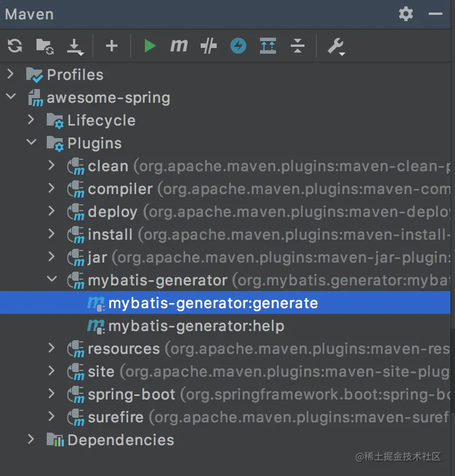Click the mybatis-generator:help goal icon
The height and width of the screenshot is (476, 455).
pos(96,326)
